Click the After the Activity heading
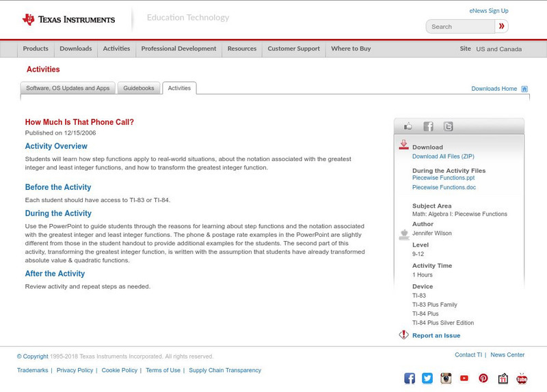The height and width of the screenshot is (392, 547). (55, 274)
